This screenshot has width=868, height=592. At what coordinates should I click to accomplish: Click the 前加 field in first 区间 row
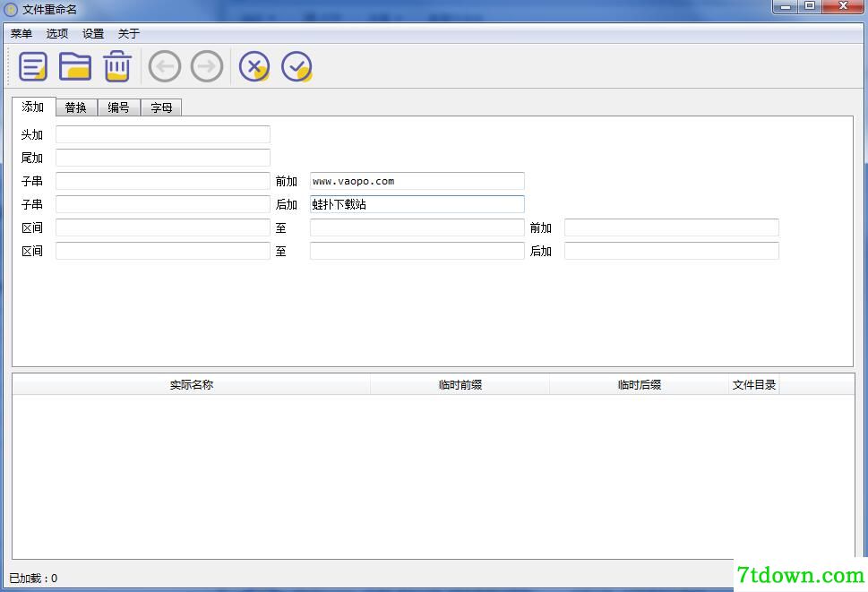point(672,227)
